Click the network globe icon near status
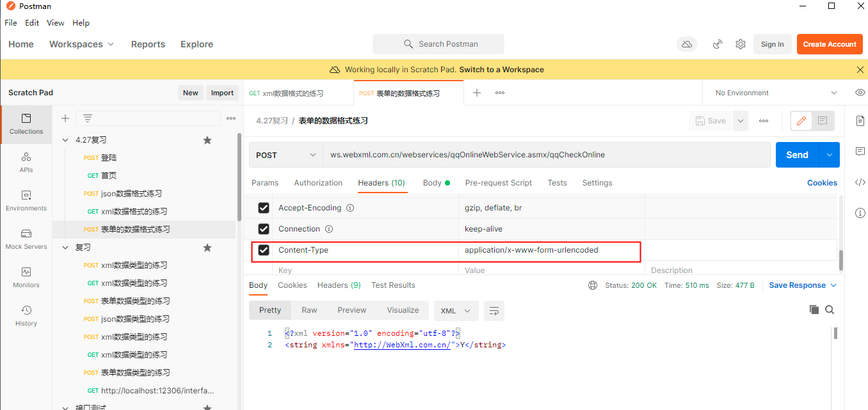This screenshot has width=868, height=410. (x=593, y=285)
